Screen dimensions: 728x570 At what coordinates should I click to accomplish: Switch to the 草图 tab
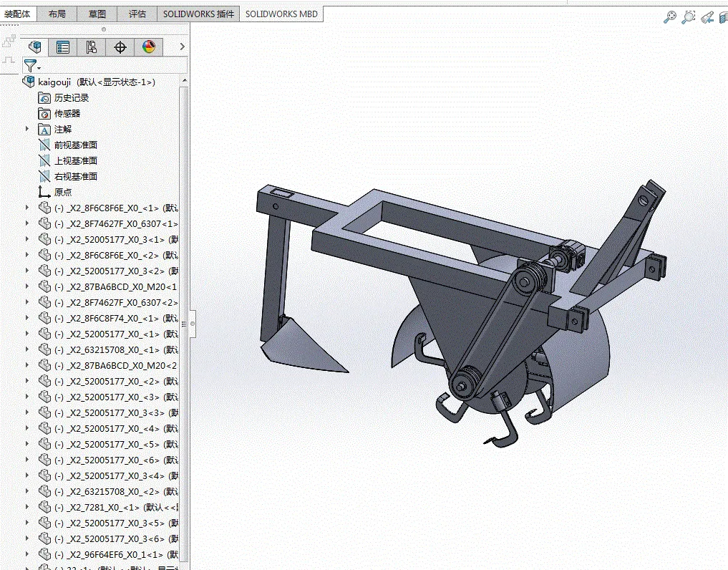(97, 14)
